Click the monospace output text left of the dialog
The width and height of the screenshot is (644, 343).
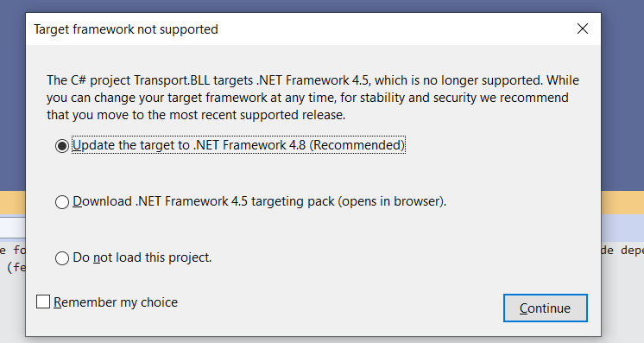pos(13,258)
